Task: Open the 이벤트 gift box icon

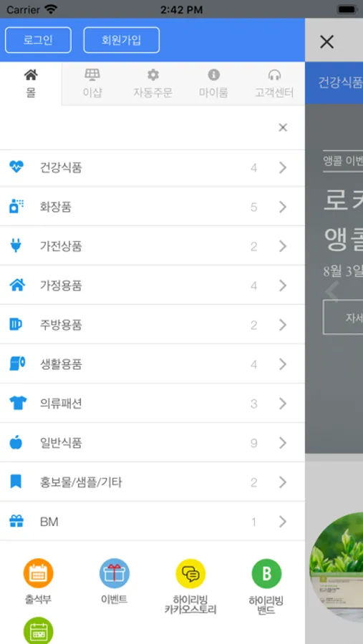Action: point(115,573)
